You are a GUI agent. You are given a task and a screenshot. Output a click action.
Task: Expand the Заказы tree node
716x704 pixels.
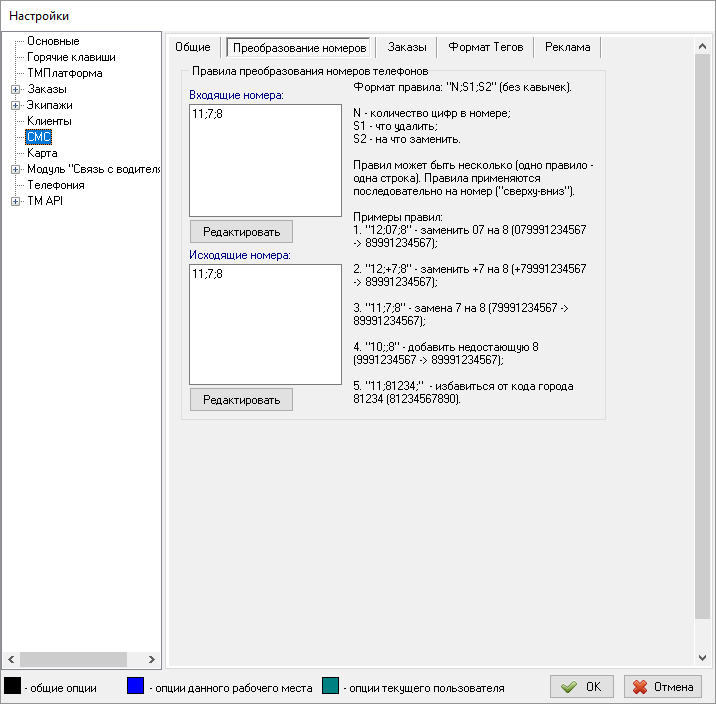click(15, 89)
